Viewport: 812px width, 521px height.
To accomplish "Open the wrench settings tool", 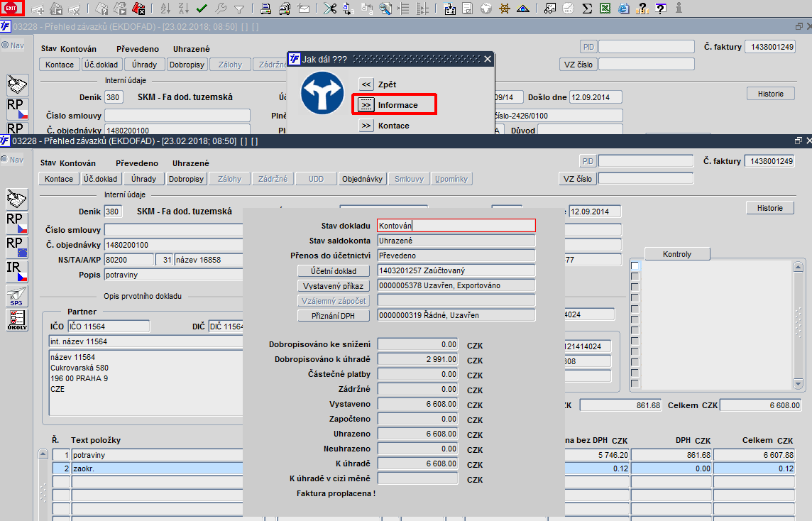I will click(221, 8).
